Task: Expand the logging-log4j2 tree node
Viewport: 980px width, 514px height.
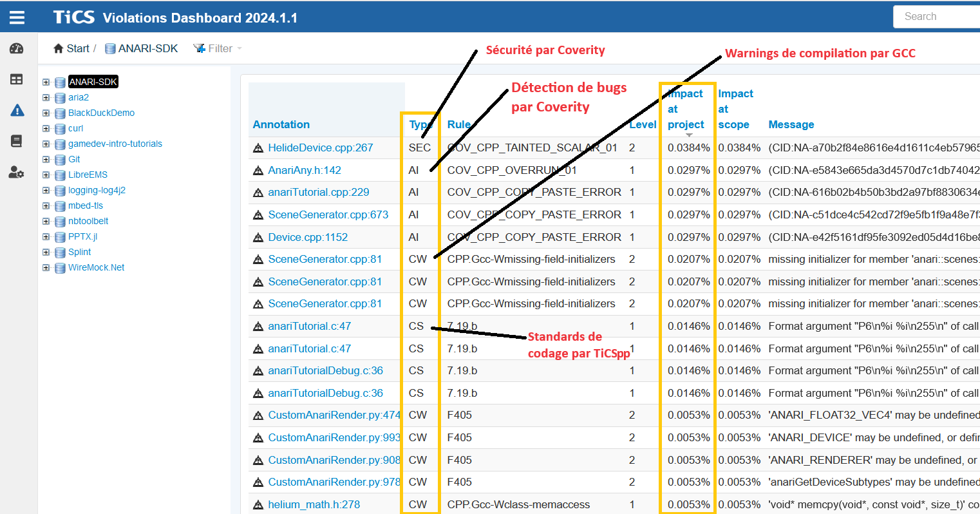Action: click(x=46, y=190)
